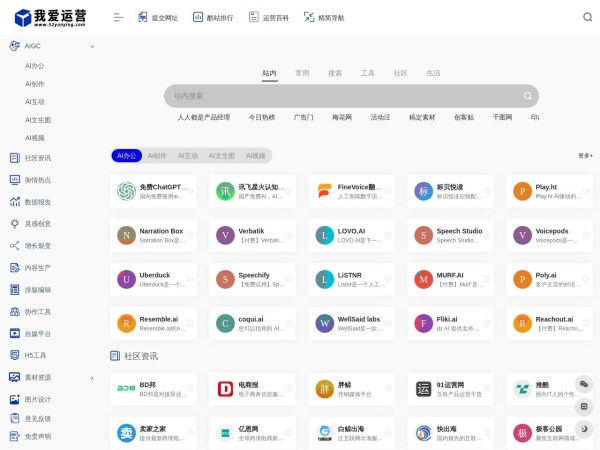The height and width of the screenshot is (450, 600).
Task: Click the search magnifier icon in top-right header
Action: point(585,17)
